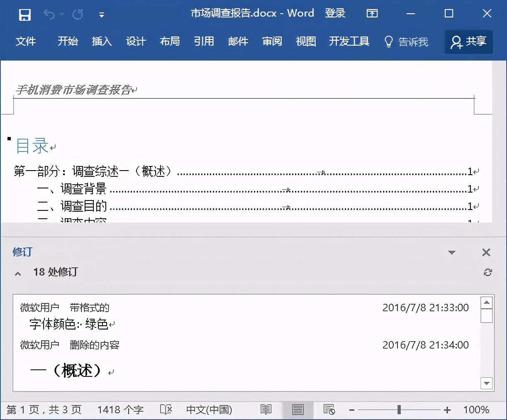Enable Web Layout view
Image resolution: width=507 pixels, height=420 pixels.
329,410
